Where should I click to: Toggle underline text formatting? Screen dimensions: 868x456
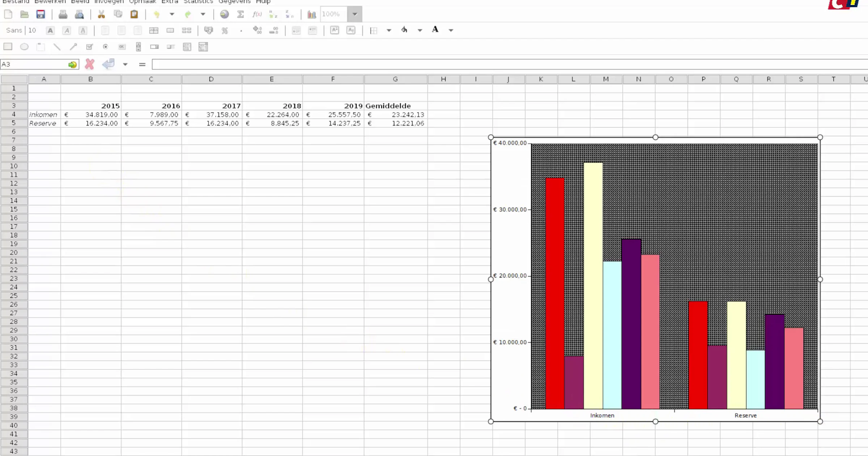coord(83,30)
